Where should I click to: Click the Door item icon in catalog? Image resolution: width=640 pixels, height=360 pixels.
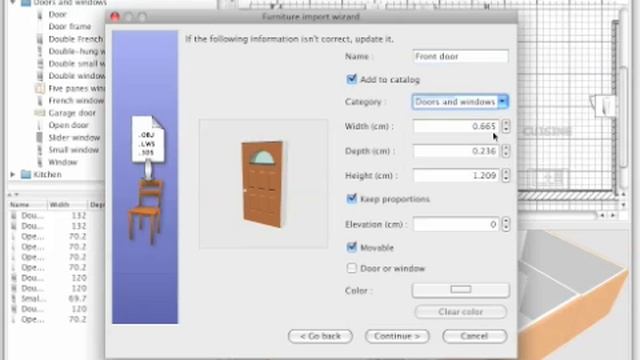[40, 14]
